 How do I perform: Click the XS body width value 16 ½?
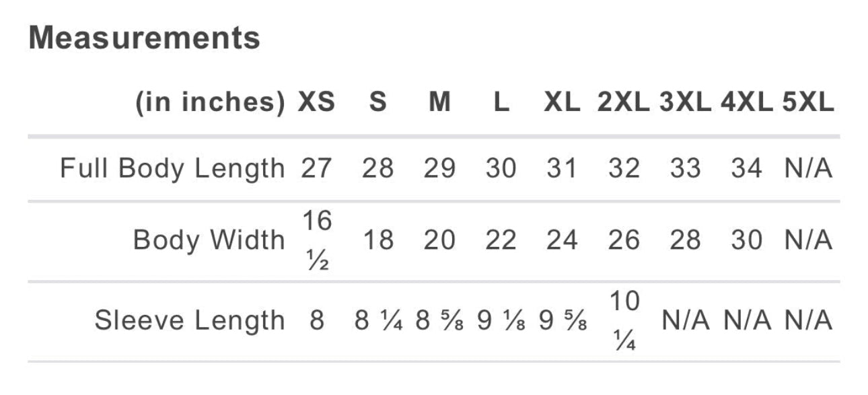[x=316, y=240]
